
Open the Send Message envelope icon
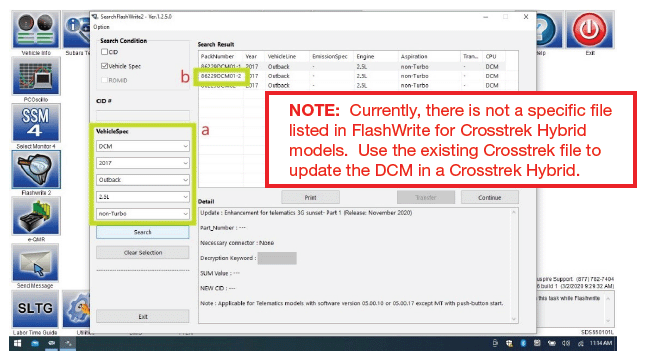[36, 262]
